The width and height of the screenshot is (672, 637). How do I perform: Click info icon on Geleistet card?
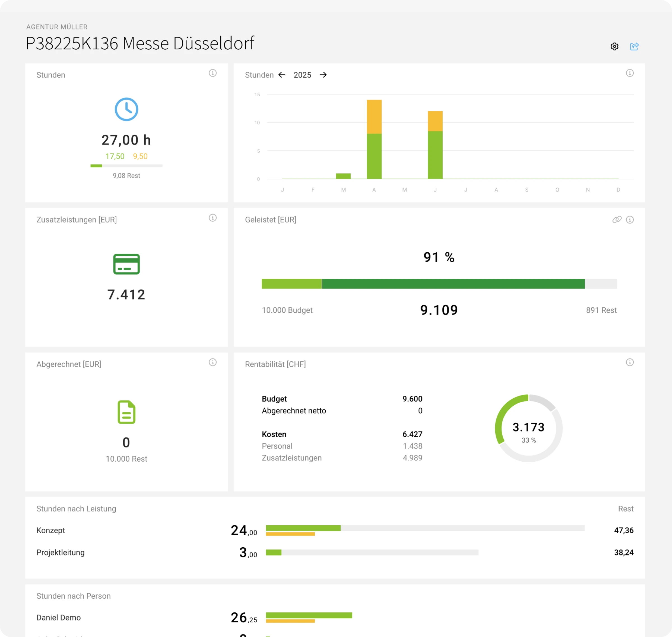click(x=629, y=220)
